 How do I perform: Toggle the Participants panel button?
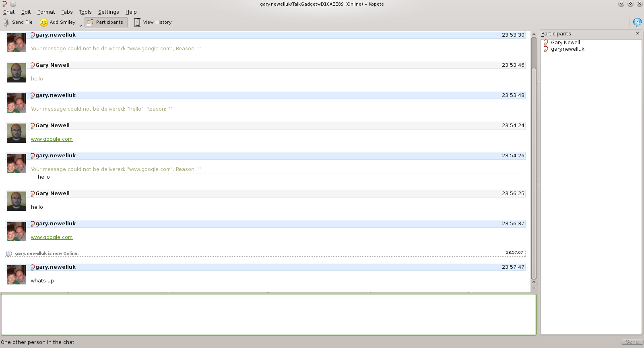106,23
